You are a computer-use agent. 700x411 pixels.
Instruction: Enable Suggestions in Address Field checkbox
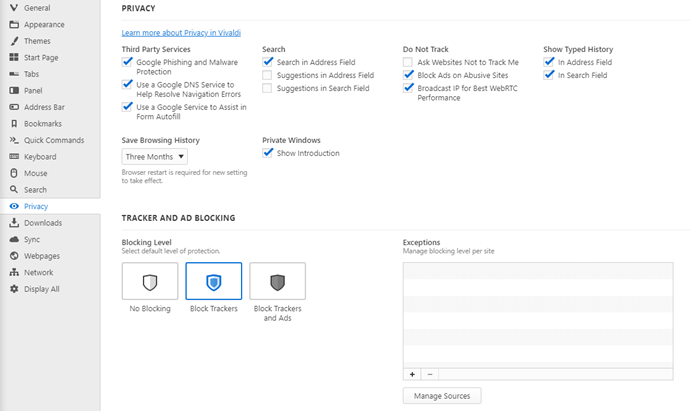pos(267,75)
